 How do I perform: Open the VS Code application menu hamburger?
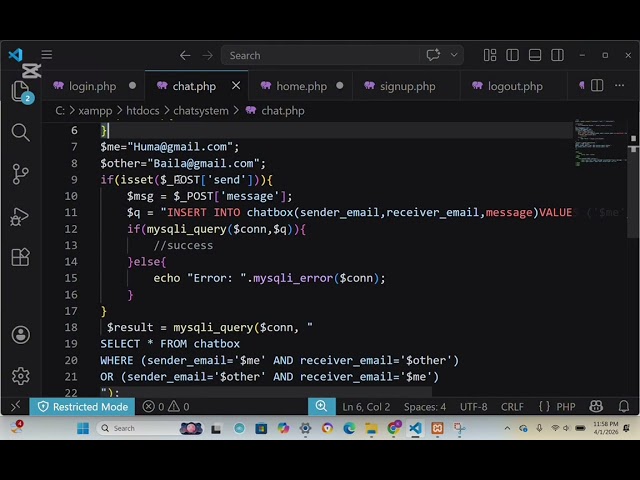47,55
